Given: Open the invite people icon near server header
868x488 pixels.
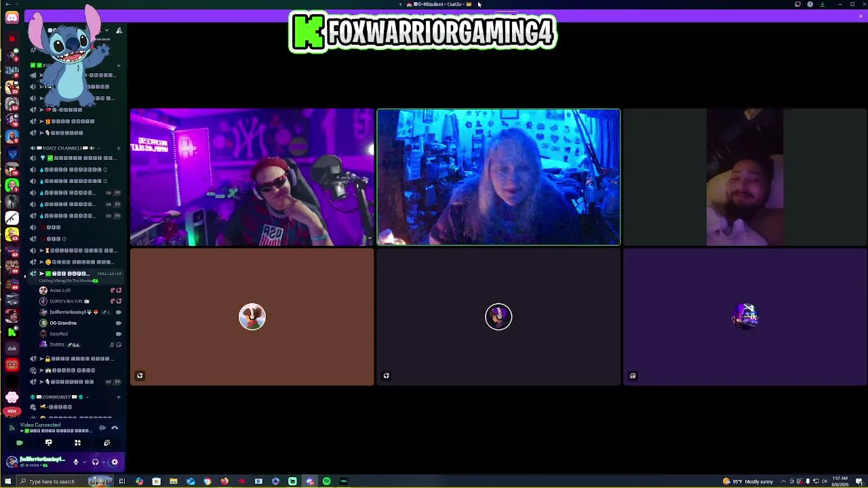Looking at the screenshot, I should pyautogui.click(x=119, y=30).
